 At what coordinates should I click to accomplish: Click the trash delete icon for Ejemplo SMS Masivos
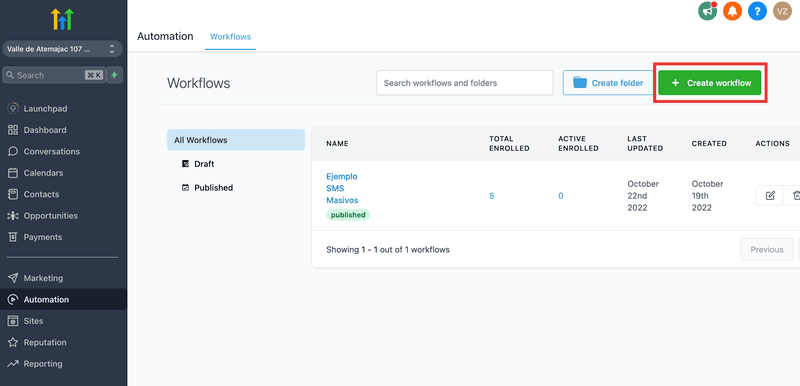[795, 195]
